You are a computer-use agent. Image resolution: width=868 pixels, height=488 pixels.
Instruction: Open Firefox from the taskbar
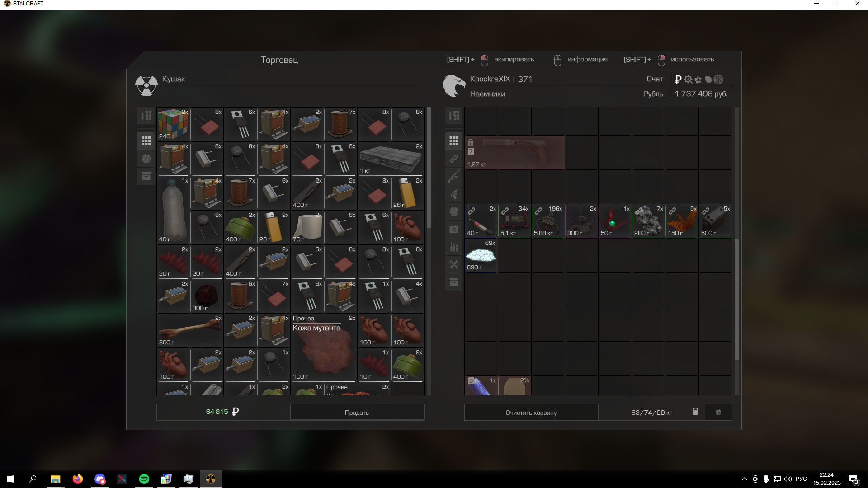78,479
